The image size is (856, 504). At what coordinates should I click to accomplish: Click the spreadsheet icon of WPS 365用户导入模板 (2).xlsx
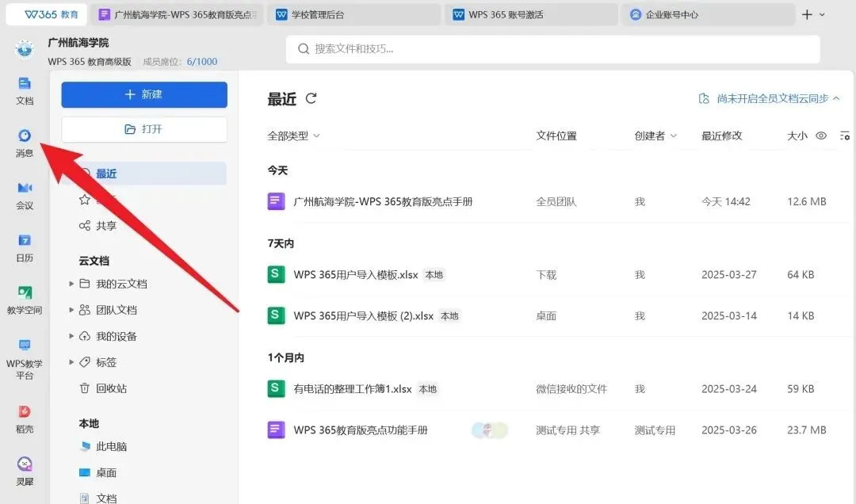click(x=276, y=315)
